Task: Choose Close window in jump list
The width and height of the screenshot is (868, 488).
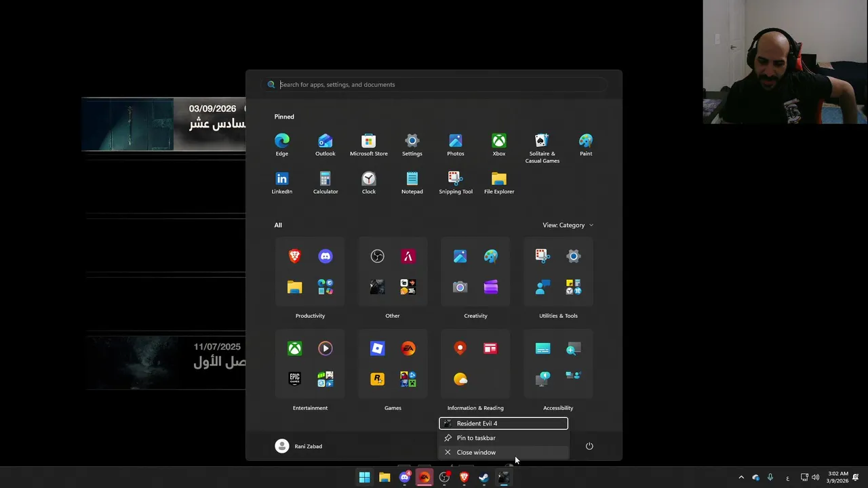Action: [x=503, y=452]
